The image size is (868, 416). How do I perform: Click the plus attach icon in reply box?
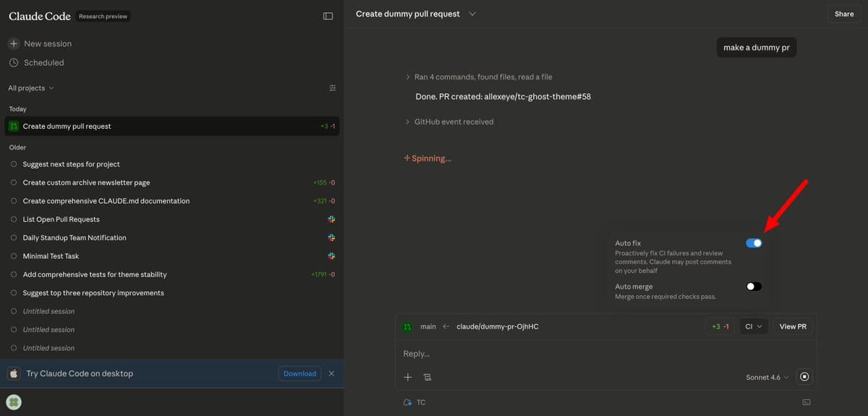[x=408, y=377]
